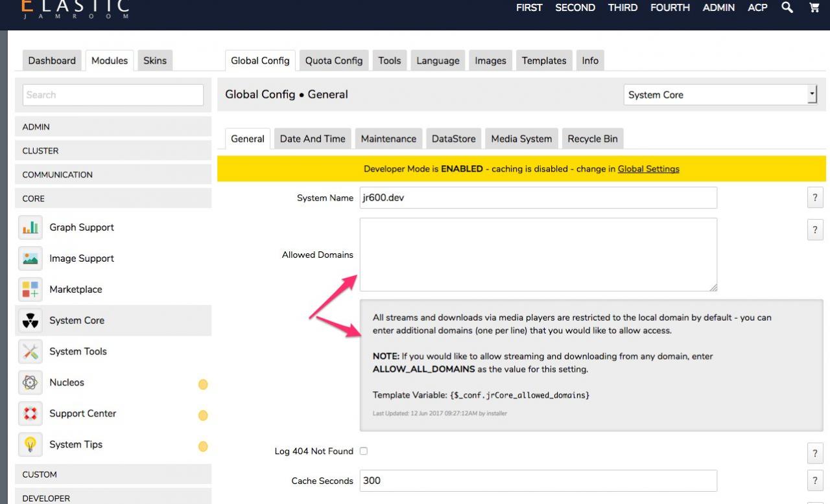Open the Nucleos atom icon
The width and height of the screenshot is (830, 504).
click(30, 383)
